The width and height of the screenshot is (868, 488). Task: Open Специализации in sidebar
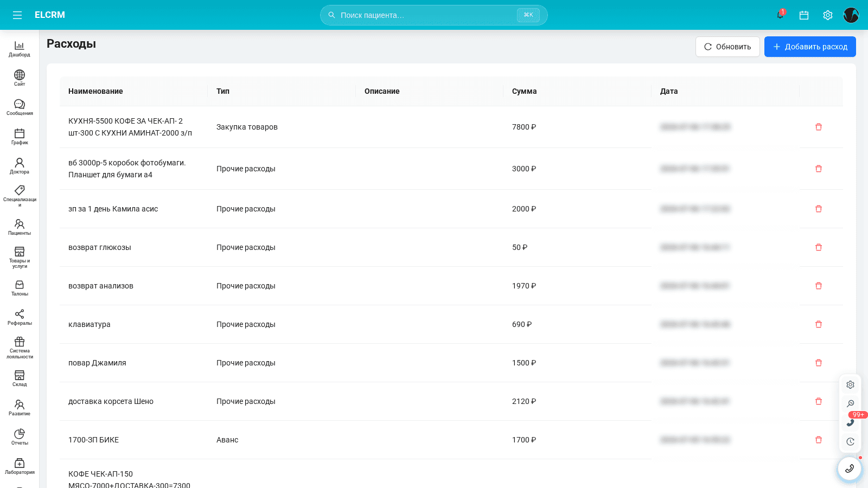[x=20, y=196]
